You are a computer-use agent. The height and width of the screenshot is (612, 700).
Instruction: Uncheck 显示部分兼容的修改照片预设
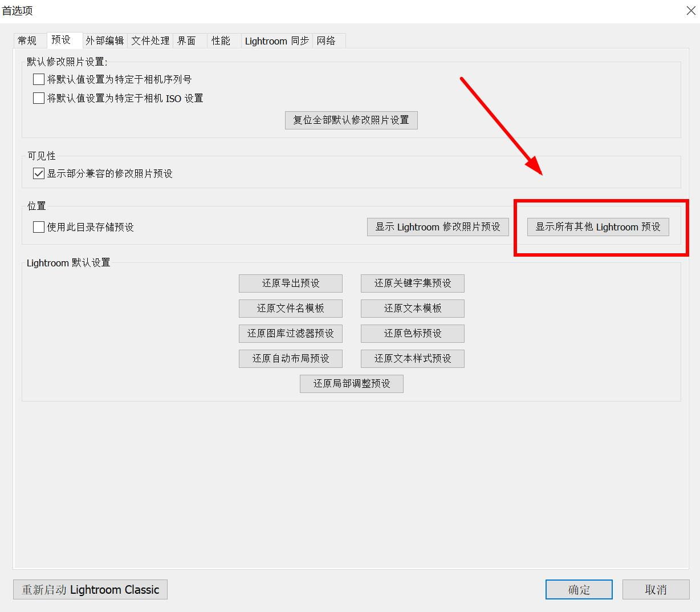(39, 173)
